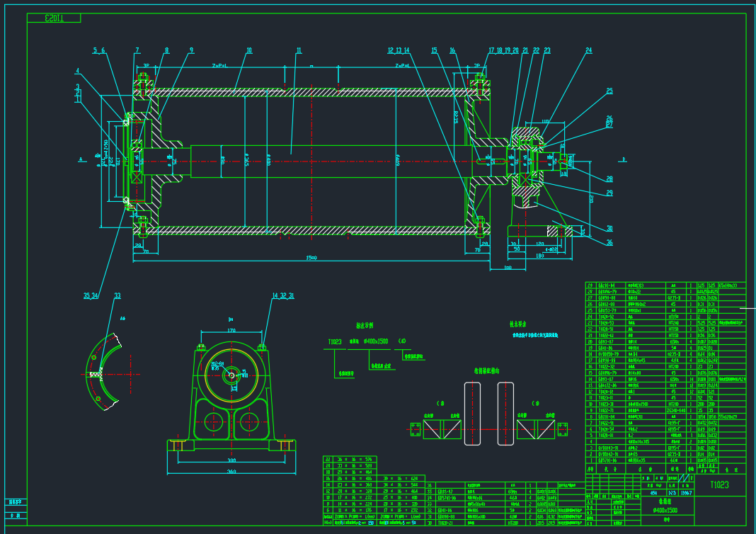
Task: Click the 170 dimension above bearing block
Action: [x=231, y=331]
